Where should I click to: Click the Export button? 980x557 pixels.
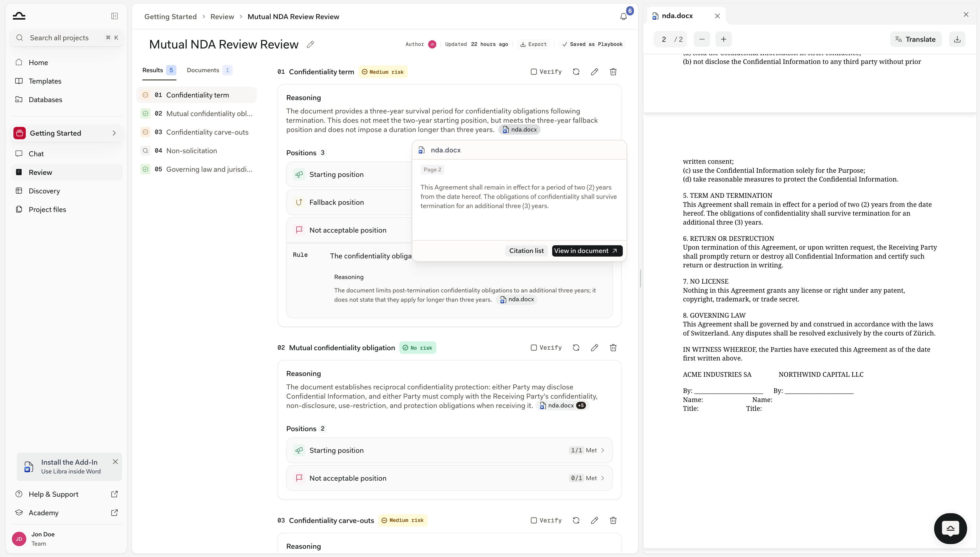(x=533, y=44)
